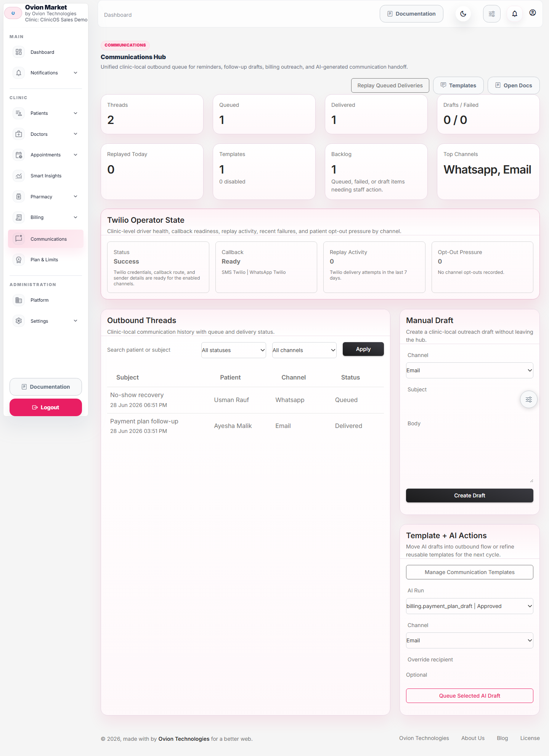The width and height of the screenshot is (549, 756).
Task: Expand the Billing sidebar submenu chevron
Action: [x=75, y=217]
